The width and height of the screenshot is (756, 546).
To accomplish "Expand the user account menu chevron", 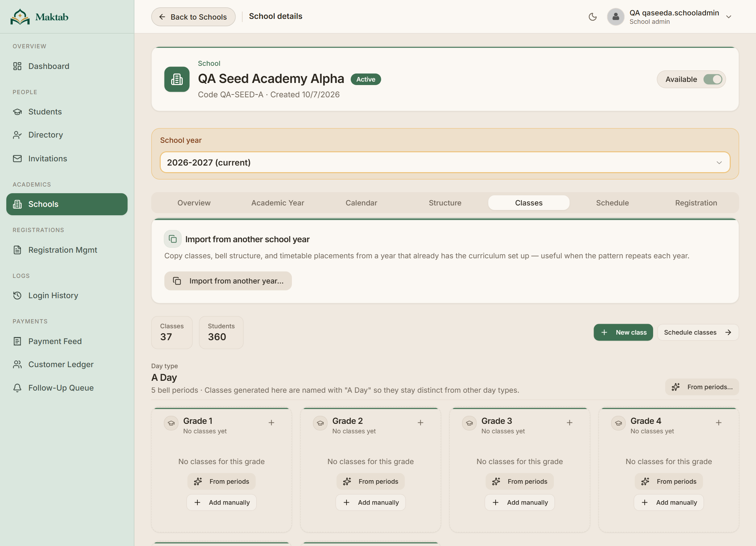I will pos(729,17).
